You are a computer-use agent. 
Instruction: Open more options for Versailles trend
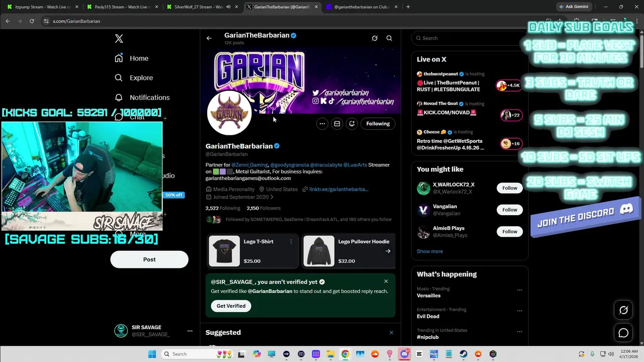(x=520, y=290)
